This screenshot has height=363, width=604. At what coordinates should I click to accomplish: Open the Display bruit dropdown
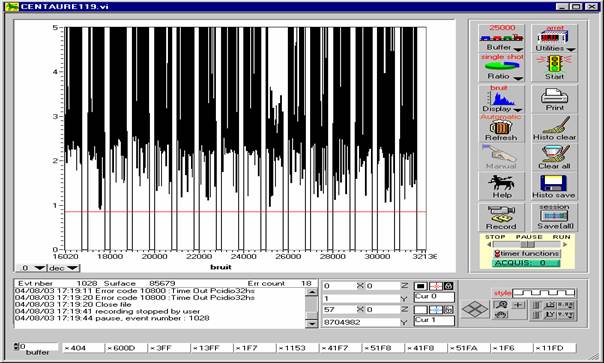pos(518,110)
